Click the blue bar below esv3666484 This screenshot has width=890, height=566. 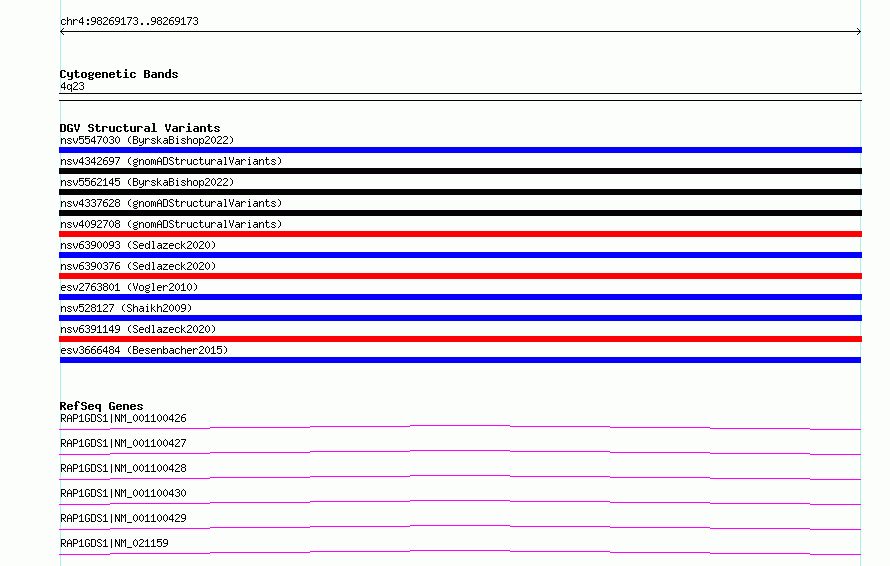click(x=460, y=360)
